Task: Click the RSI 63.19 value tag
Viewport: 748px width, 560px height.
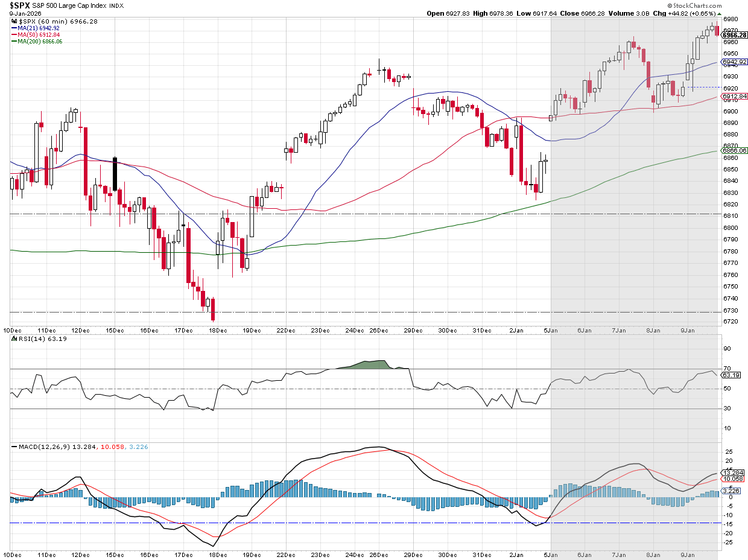Action: 731,375
